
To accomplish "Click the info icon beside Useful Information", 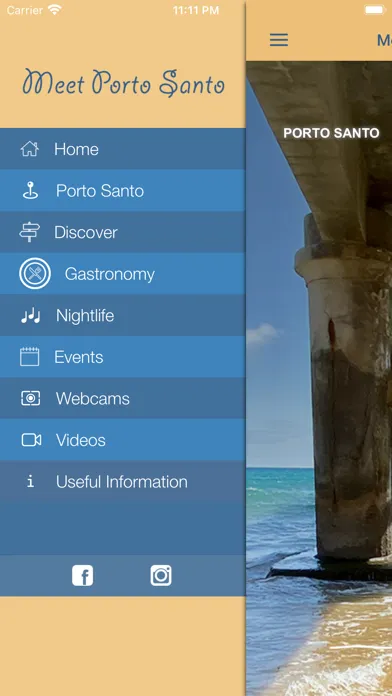I will (x=30, y=481).
